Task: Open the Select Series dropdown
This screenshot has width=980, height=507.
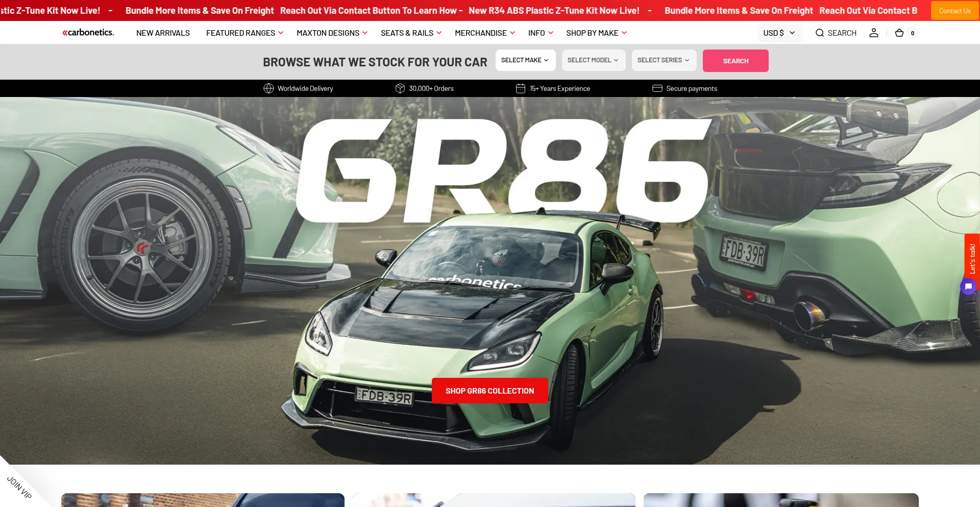Action: click(x=664, y=60)
